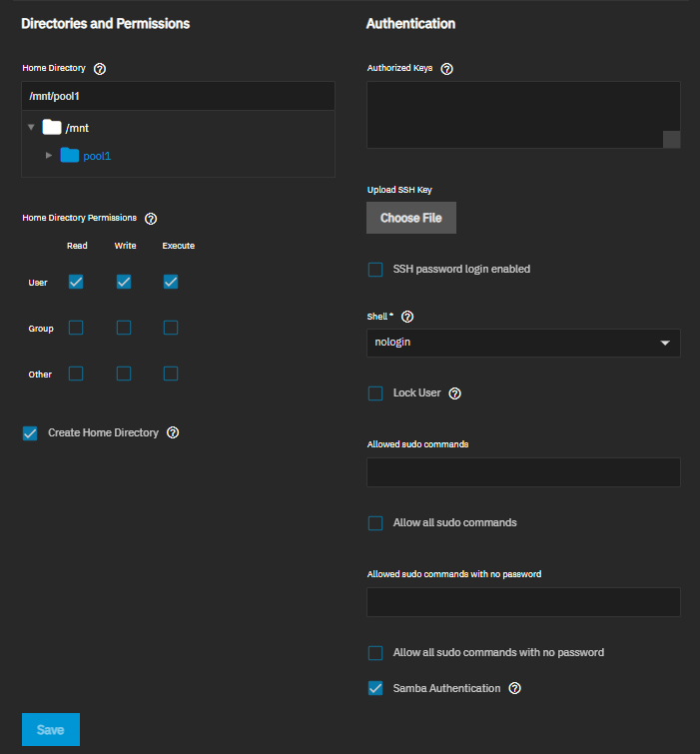Viewport: 700px width, 754px height.
Task: Open help for Home Directory
Action: [100, 69]
